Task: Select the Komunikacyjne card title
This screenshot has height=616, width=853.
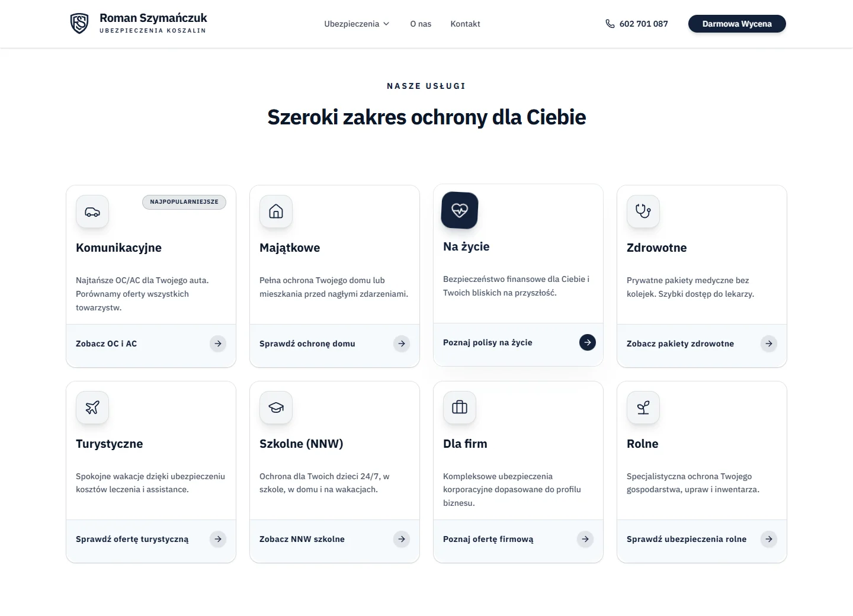Action: coord(118,248)
